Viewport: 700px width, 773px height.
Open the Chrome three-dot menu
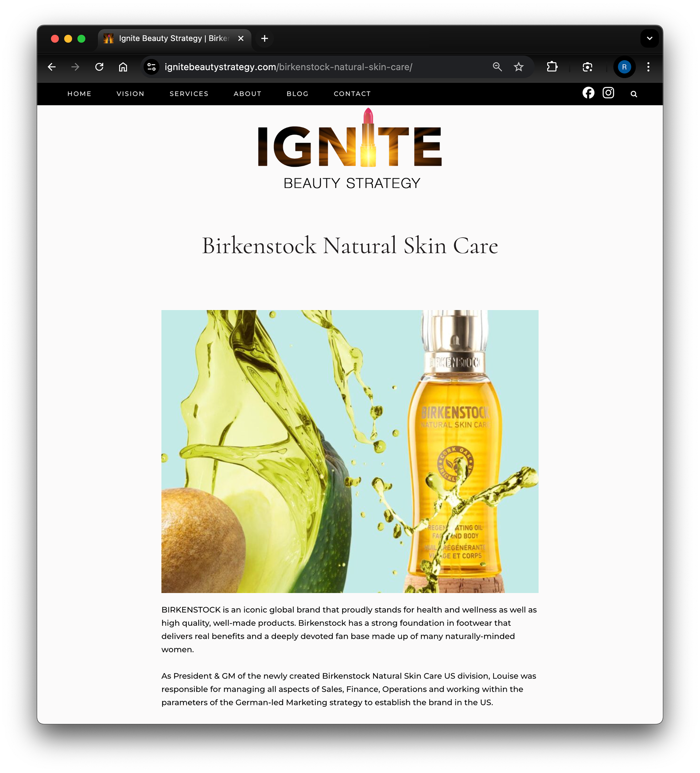pos(648,67)
